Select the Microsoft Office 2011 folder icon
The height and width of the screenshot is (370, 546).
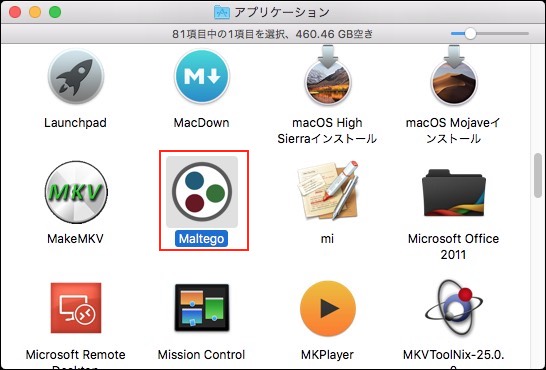tap(454, 192)
